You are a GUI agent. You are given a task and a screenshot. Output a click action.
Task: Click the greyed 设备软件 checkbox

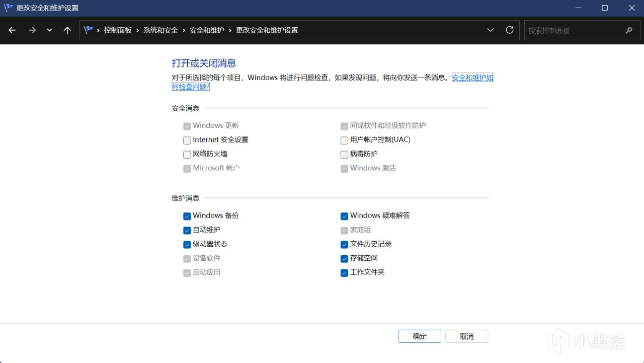187,259
